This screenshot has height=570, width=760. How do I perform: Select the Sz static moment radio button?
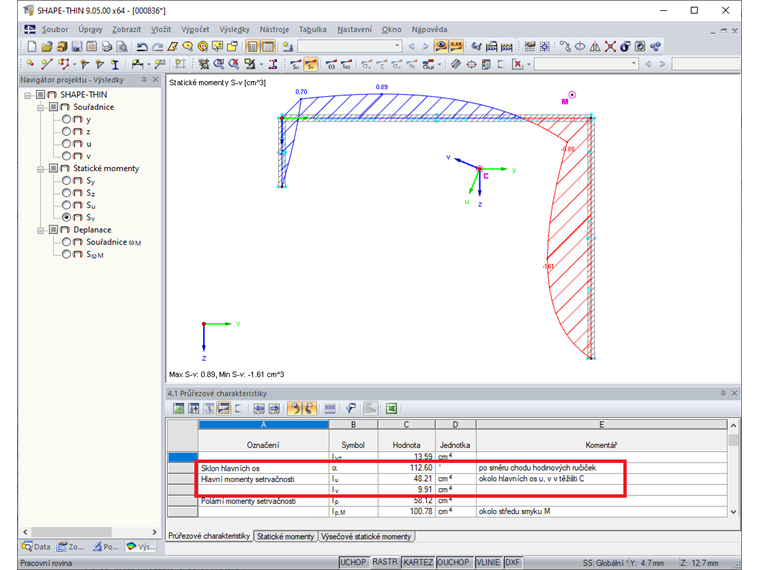coord(66,193)
